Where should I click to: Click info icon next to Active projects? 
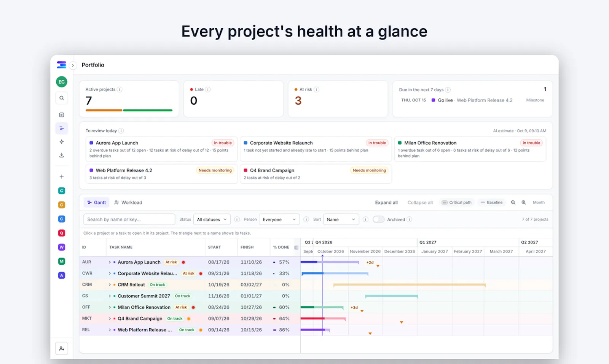120,90
